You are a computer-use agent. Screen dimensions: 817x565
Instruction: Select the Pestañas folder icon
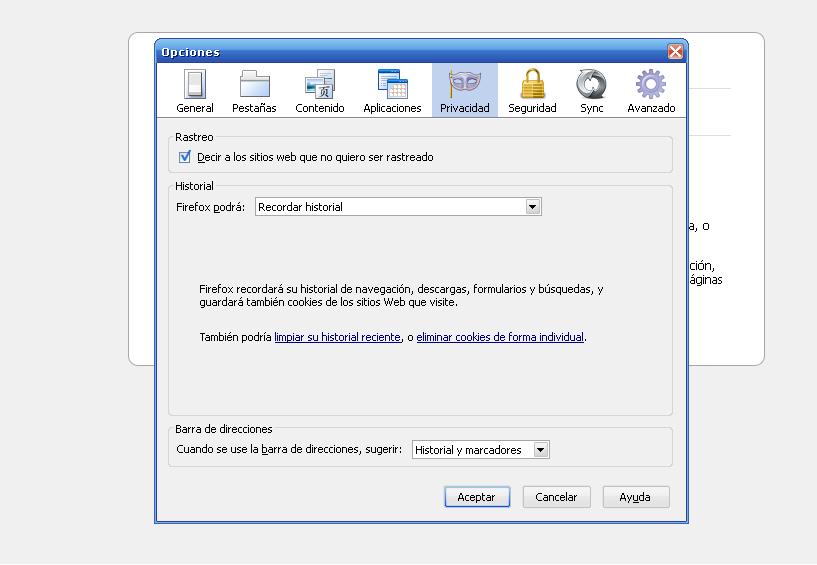click(x=254, y=84)
